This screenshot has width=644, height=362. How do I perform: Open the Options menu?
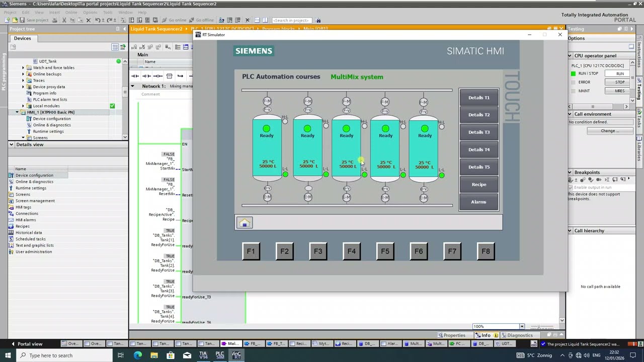tap(90, 12)
